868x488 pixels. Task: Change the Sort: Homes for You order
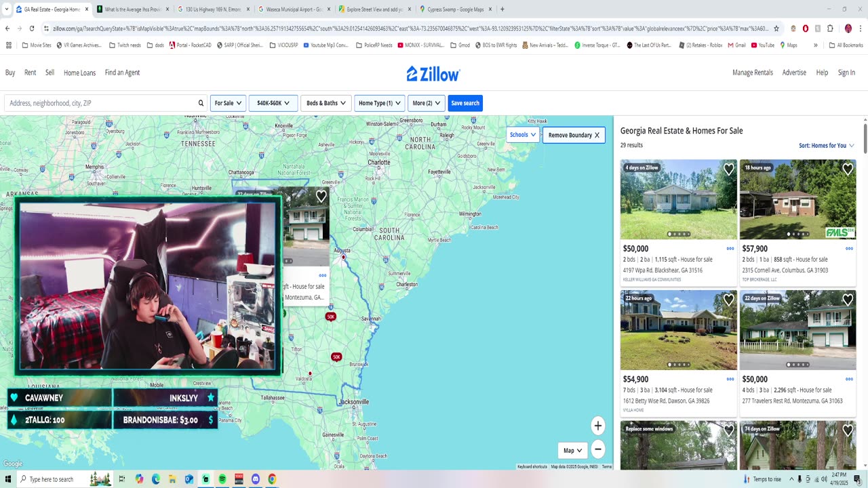(x=827, y=146)
